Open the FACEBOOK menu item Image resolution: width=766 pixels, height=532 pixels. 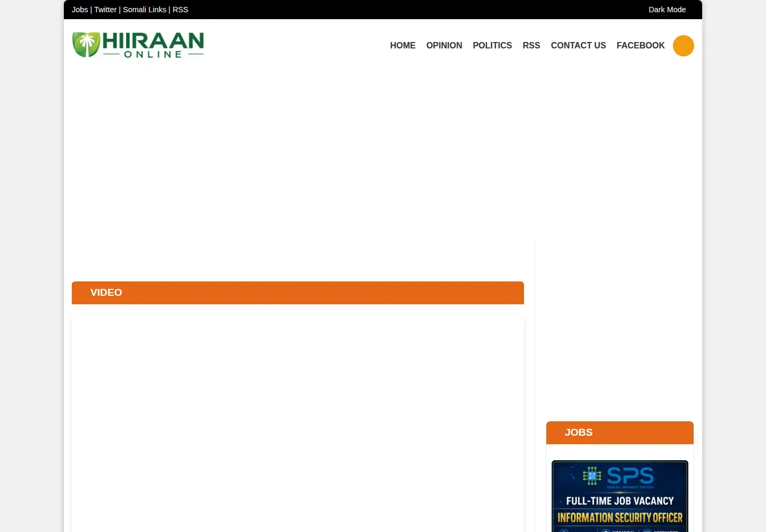tap(640, 46)
